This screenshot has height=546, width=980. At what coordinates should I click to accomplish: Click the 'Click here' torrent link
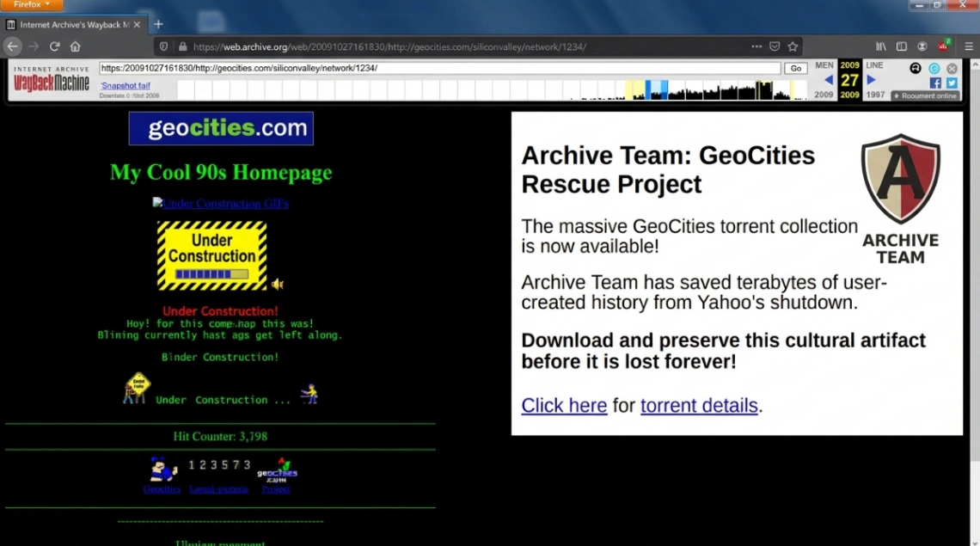pyautogui.click(x=564, y=405)
